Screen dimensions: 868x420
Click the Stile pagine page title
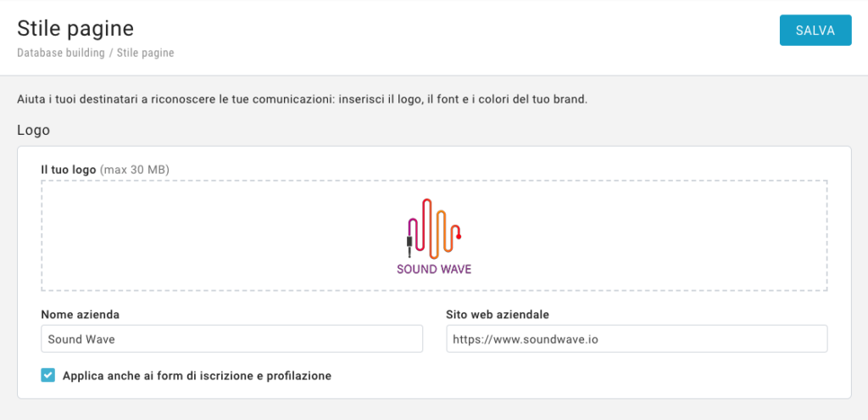click(x=75, y=28)
